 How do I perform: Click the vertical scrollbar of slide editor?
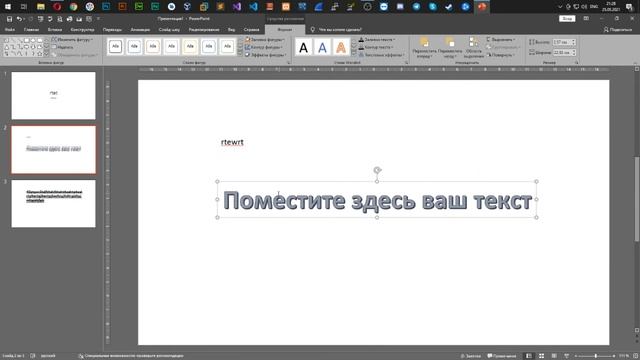click(637, 200)
